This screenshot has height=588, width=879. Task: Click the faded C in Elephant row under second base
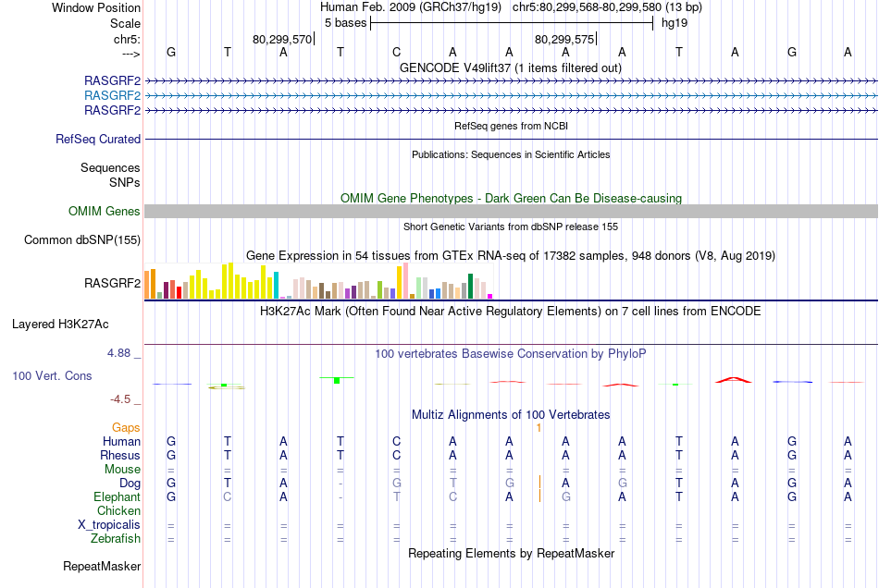[x=227, y=496]
